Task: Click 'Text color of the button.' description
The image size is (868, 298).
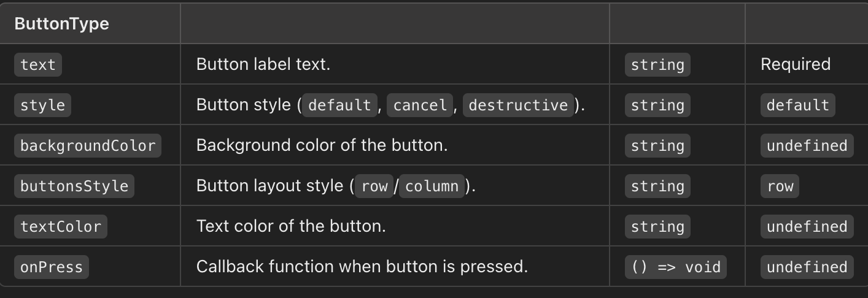Action: click(x=291, y=226)
